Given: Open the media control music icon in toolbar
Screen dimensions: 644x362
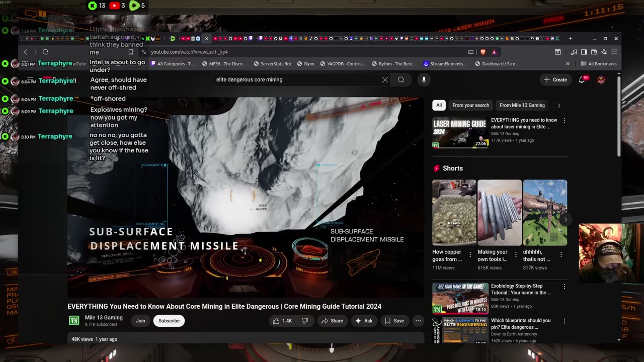Looking at the screenshot, I should pos(574,52).
